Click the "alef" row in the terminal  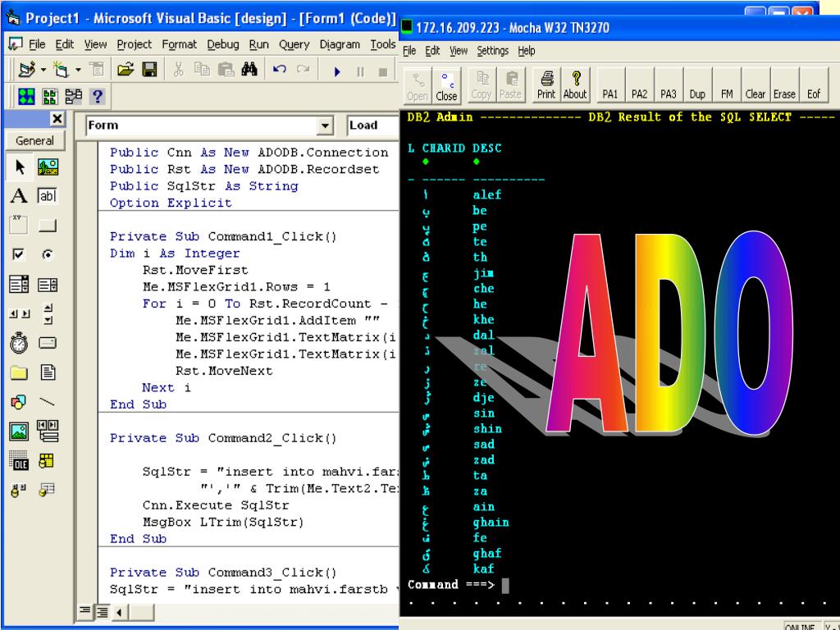462,194
